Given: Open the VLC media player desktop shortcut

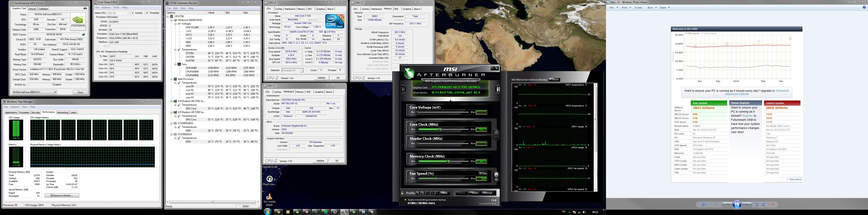Looking at the screenshot, I should pyautogui.click(x=269, y=199).
